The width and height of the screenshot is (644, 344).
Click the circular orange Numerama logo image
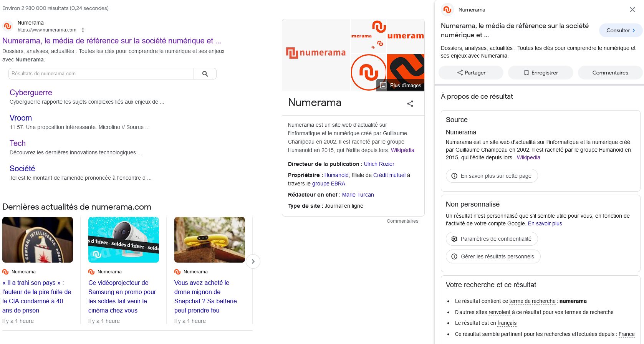click(369, 72)
